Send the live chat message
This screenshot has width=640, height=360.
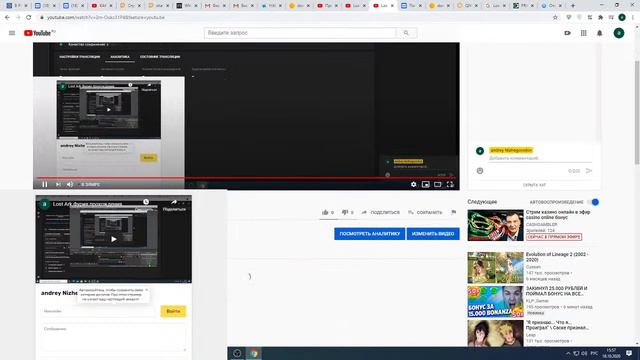tap(589, 171)
